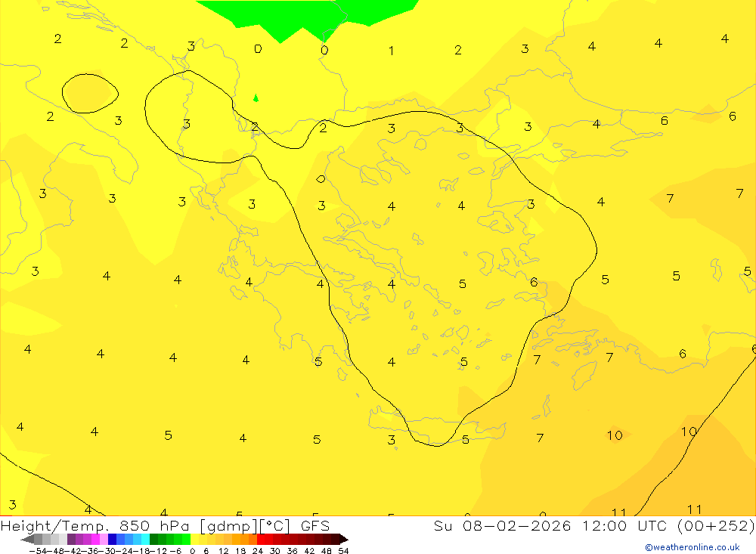The image size is (756, 554).
Task: Click the '12:00 UTC' valid time text
Action: [x=624, y=525]
